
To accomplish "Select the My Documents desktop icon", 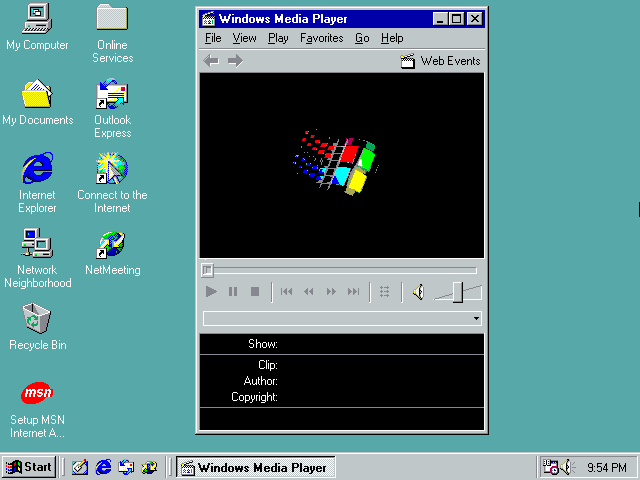I will (37, 102).
